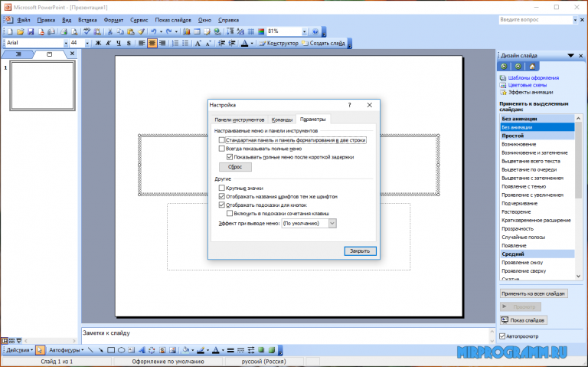Turn on bulleted list
Viewport: 588px width, 367px height.
[x=185, y=43]
